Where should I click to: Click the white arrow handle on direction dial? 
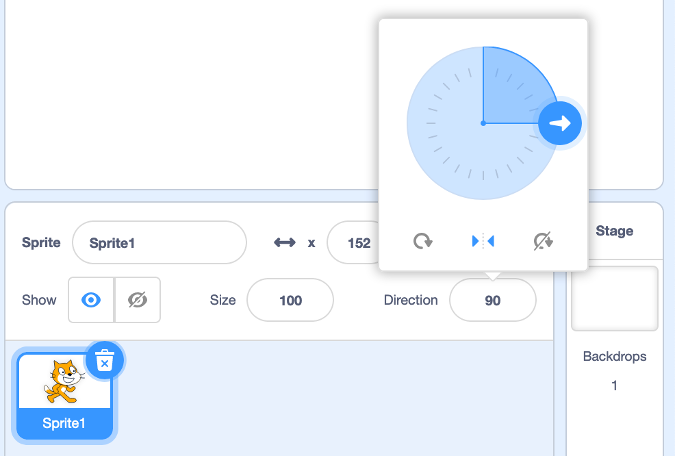(560, 123)
